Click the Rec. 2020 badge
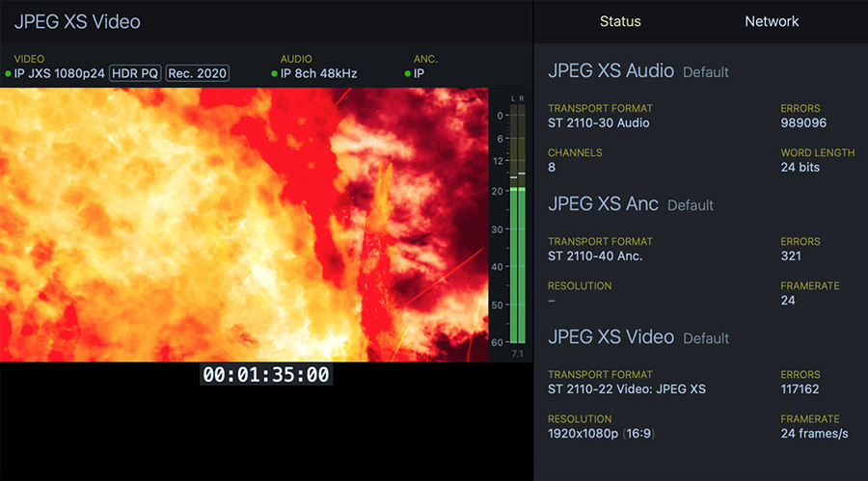868x481 pixels. coord(197,73)
